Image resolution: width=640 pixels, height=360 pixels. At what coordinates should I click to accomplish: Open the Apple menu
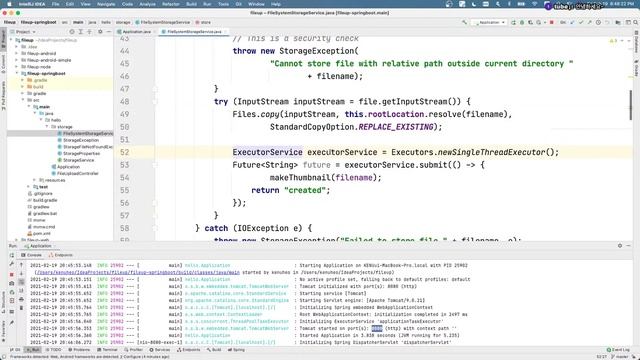point(9,4)
